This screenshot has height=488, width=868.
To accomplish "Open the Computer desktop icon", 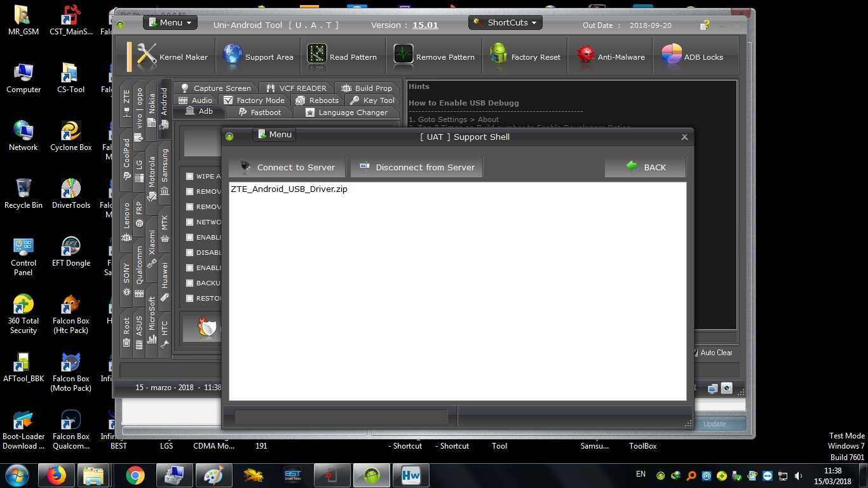I will [24, 78].
